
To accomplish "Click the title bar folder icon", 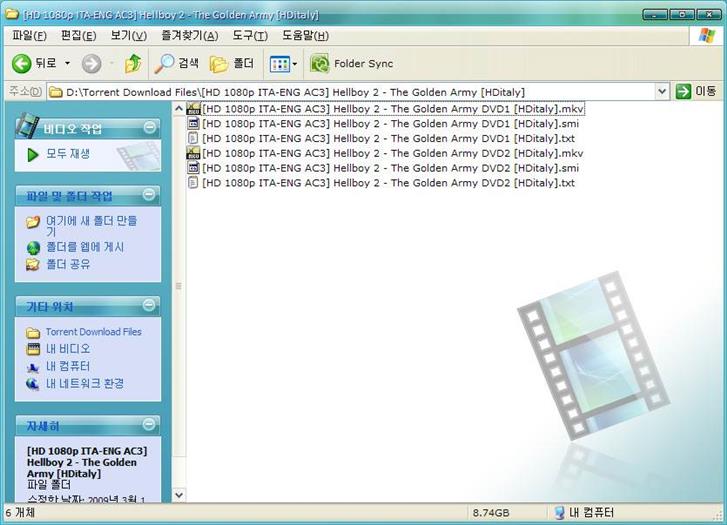I will coord(12,14).
